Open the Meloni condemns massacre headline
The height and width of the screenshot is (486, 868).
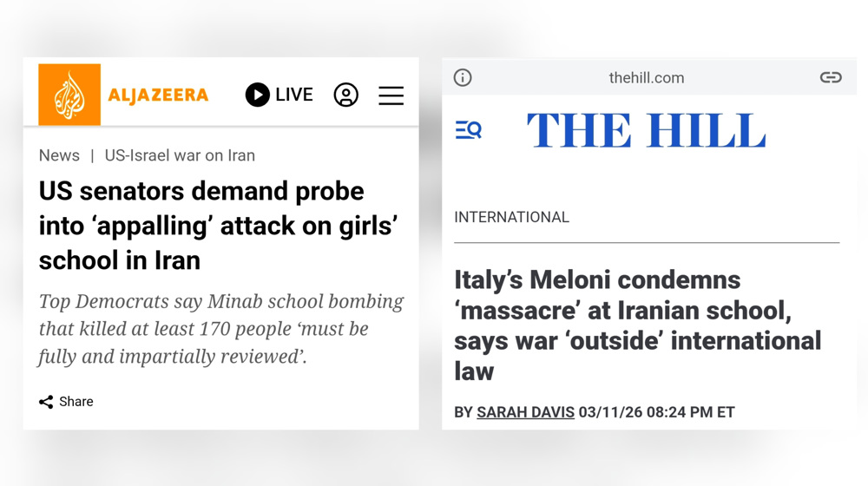637,325
